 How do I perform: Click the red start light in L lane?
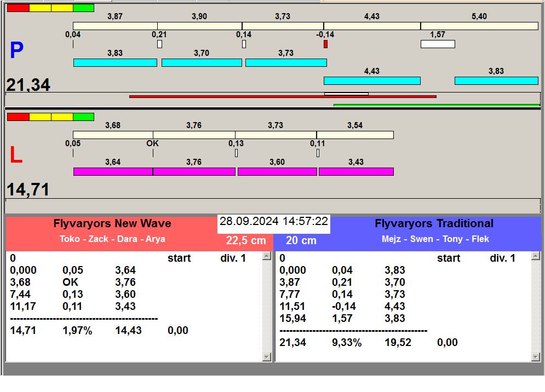[x=19, y=117]
